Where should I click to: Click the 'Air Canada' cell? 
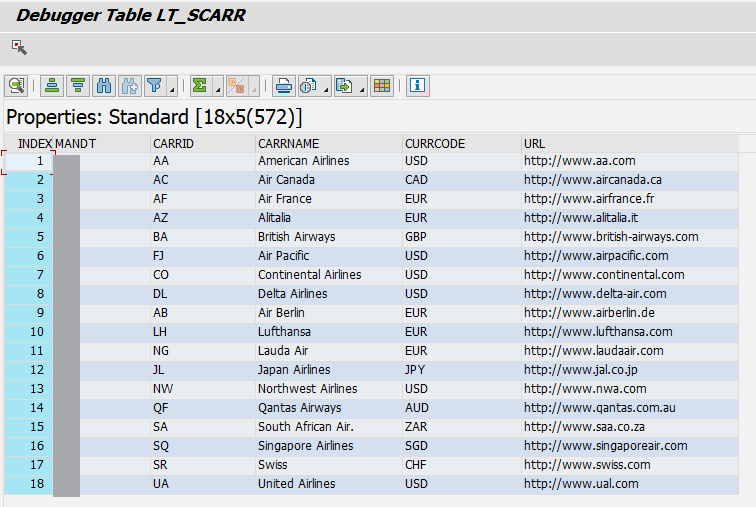(329, 180)
